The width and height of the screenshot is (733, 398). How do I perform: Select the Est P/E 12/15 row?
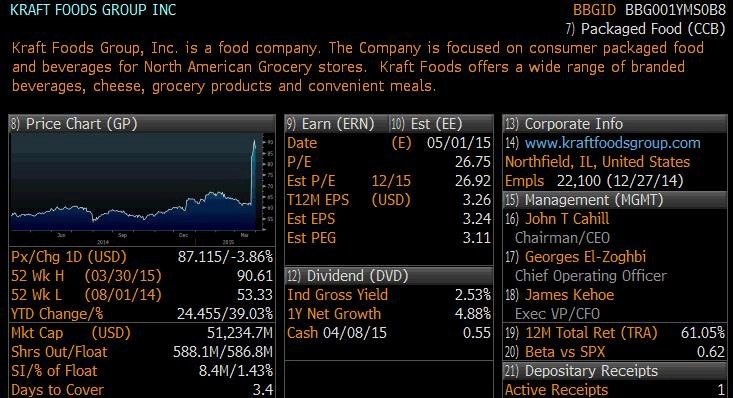(x=389, y=181)
